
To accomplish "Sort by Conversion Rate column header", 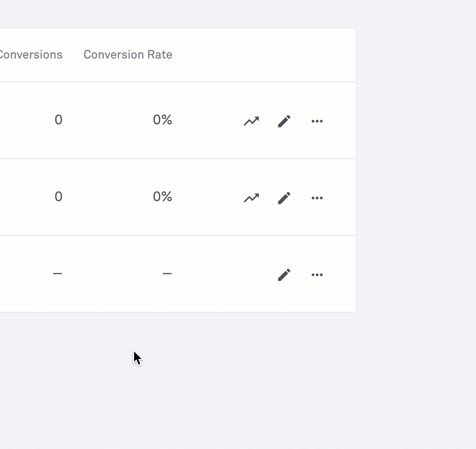I will pyautogui.click(x=128, y=54).
